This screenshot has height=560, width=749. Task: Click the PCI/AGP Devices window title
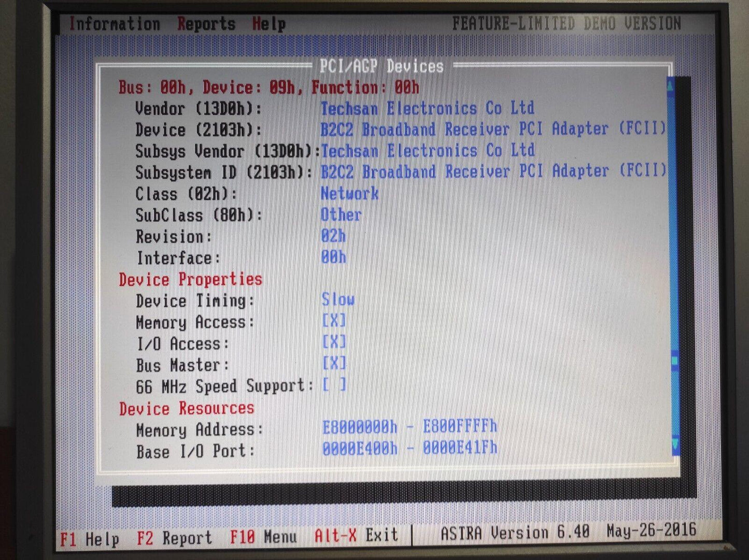(381, 66)
